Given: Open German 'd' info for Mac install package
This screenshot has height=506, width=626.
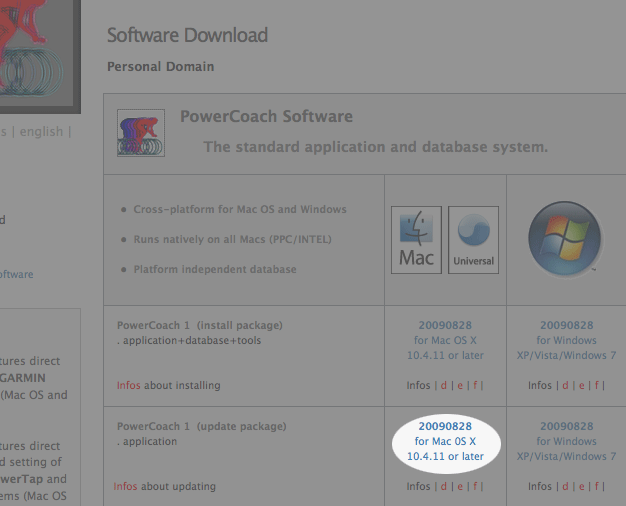Looking at the screenshot, I should point(444,385).
